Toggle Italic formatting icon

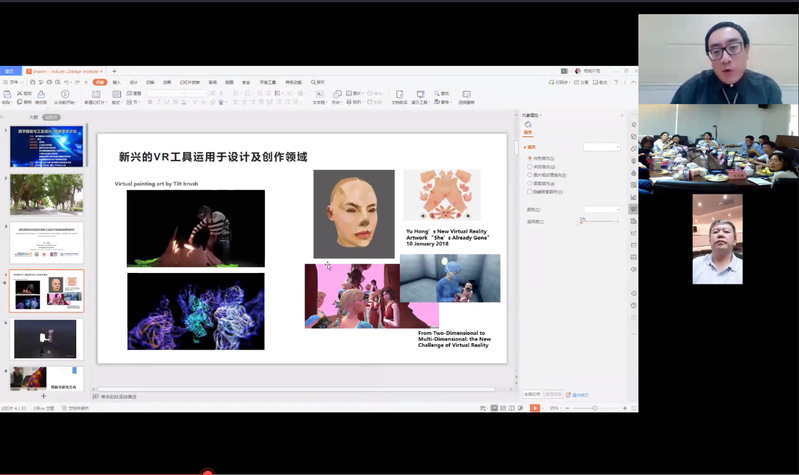tap(158, 102)
